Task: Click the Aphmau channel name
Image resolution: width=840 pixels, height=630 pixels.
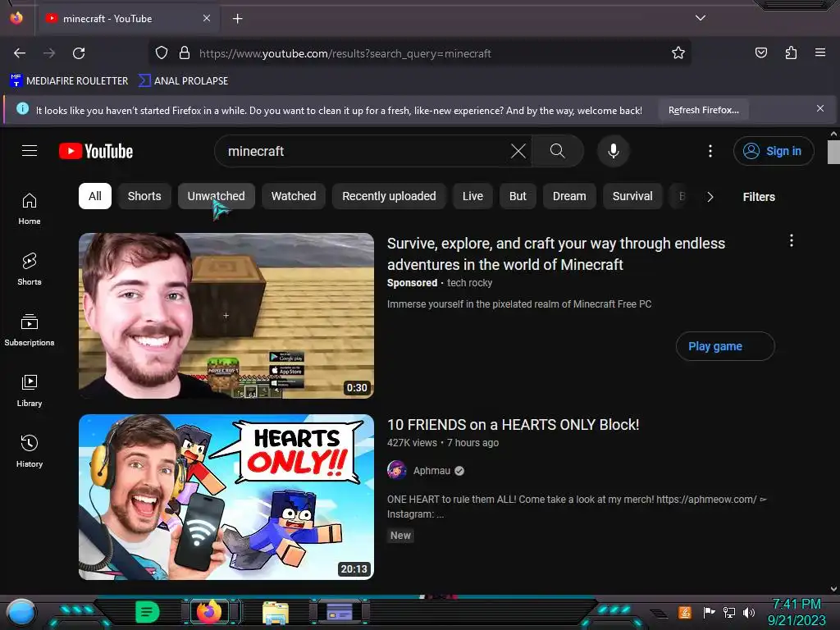Action: tap(431, 470)
